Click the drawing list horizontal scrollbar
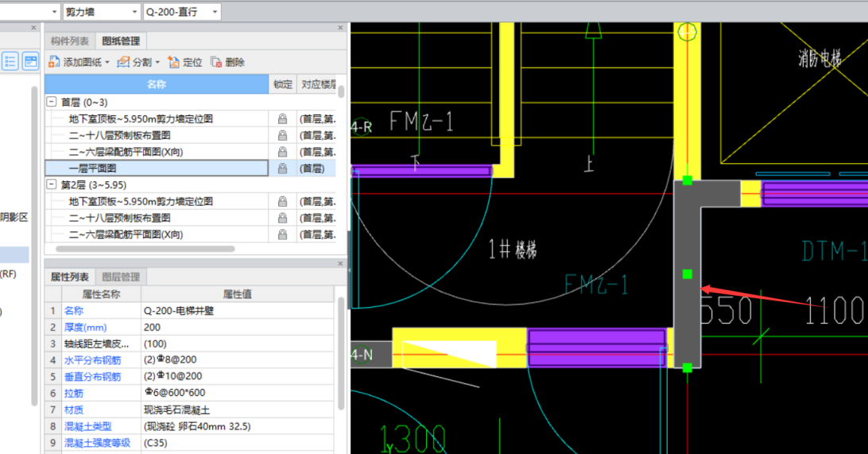The height and width of the screenshot is (454, 868). coord(145,249)
